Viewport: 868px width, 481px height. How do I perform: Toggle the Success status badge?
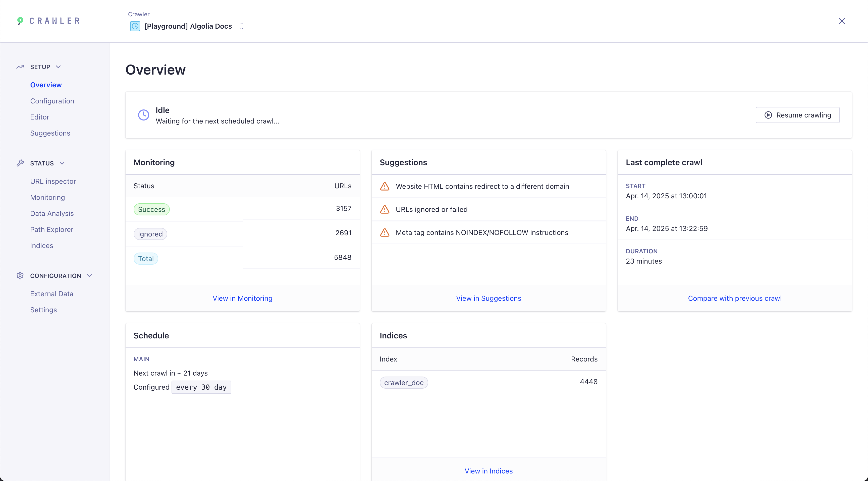[x=151, y=209]
